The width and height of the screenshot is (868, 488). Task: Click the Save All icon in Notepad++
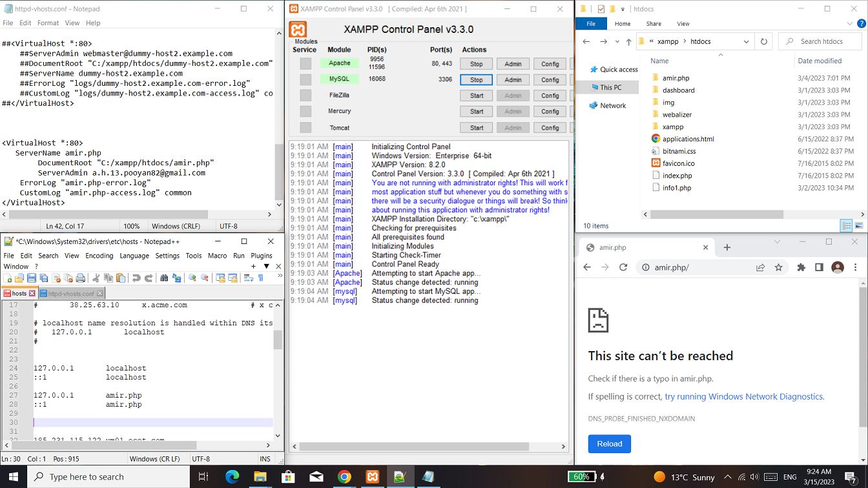(x=44, y=278)
